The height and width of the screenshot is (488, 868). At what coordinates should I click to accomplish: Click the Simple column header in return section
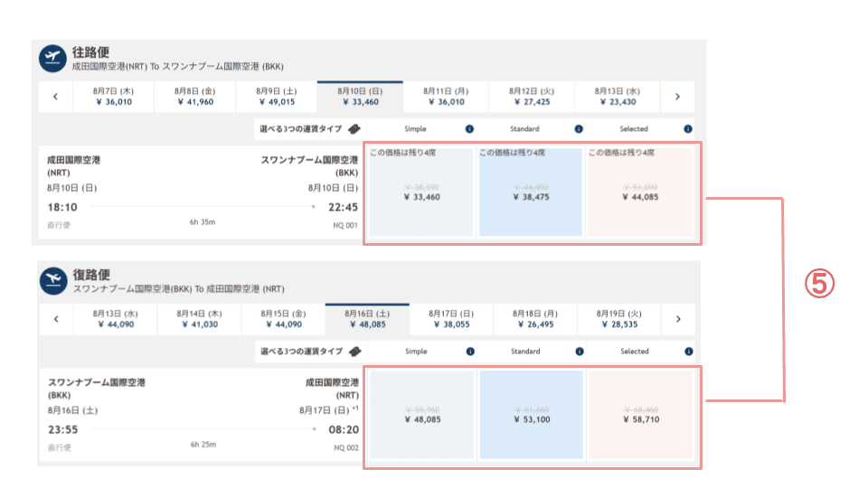coord(416,352)
